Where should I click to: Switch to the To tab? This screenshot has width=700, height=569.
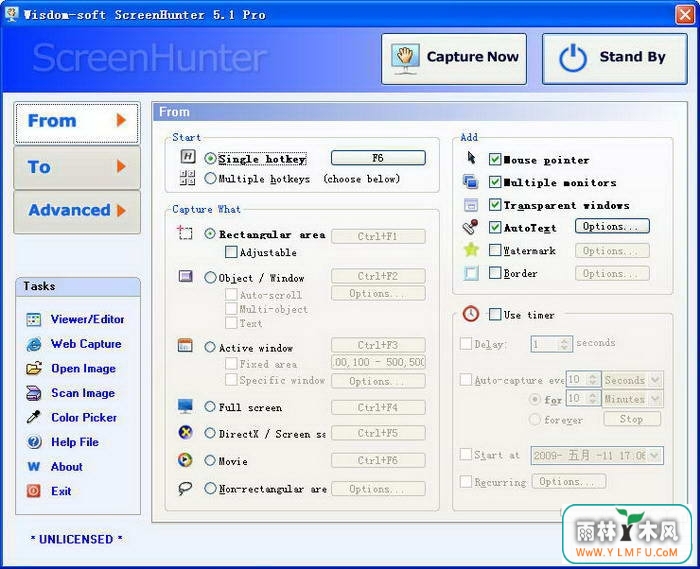click(77, 167)
